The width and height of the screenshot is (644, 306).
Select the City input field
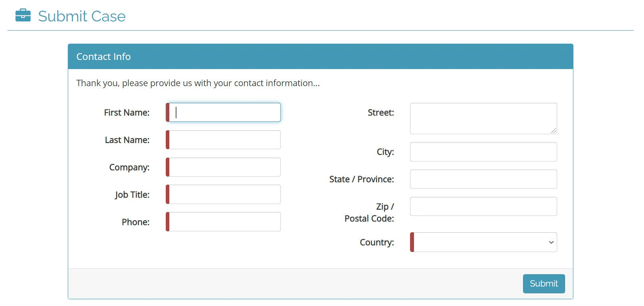click(483, 152)
